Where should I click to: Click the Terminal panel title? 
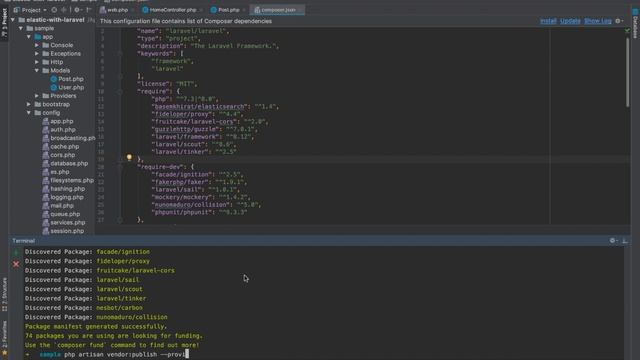(23, 241)
